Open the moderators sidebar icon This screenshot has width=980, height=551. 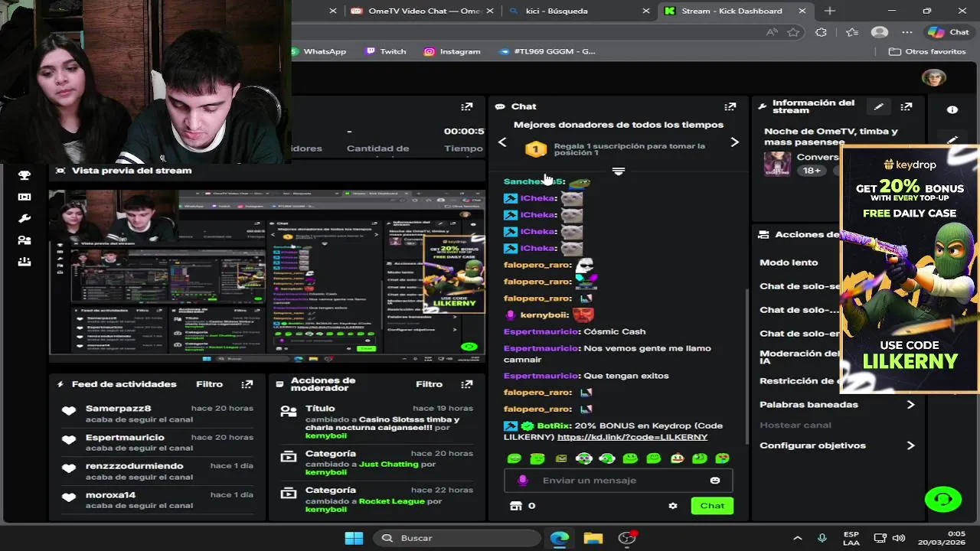tap(24, 240)
